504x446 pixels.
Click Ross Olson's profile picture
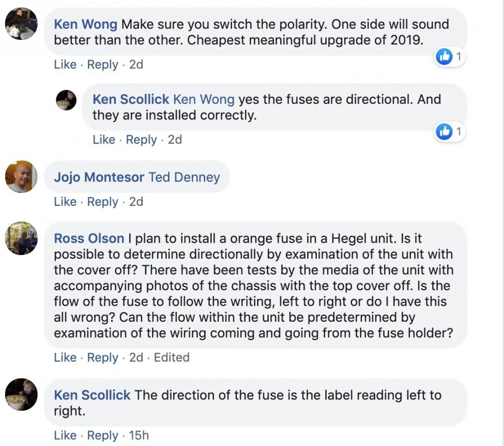21,238
